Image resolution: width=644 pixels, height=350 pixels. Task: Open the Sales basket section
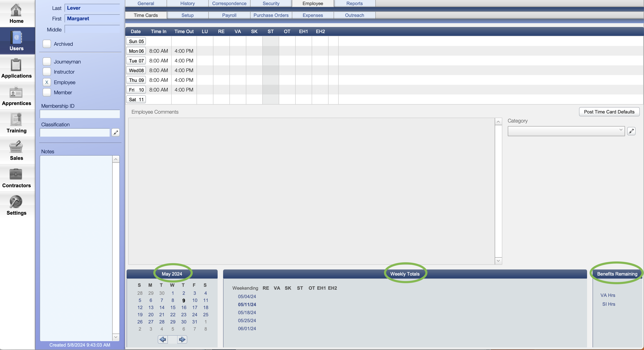[16, 151]
